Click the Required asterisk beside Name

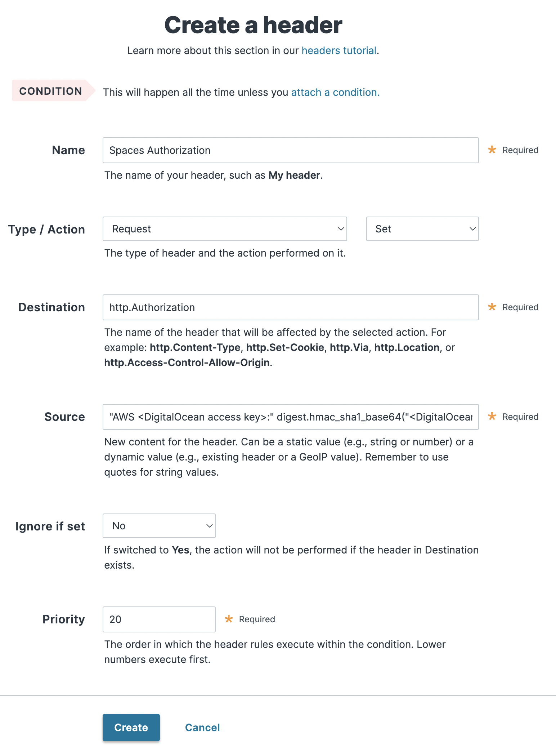point(492,150)
